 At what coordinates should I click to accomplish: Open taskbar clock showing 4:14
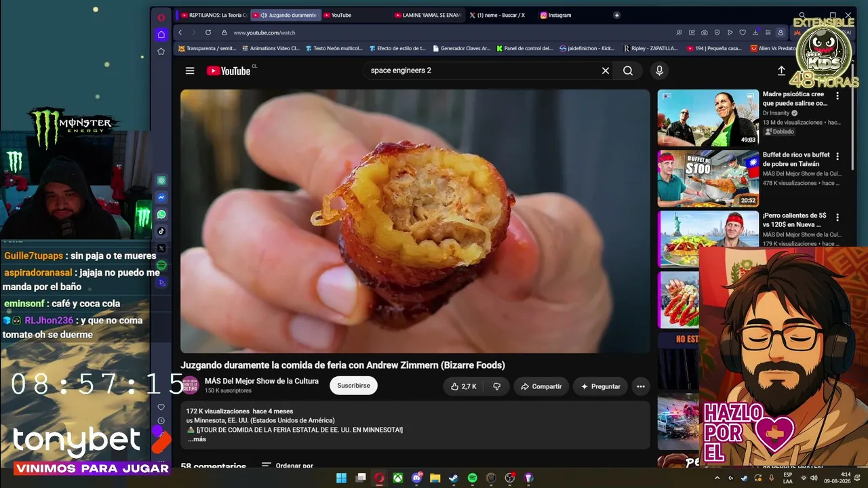coord(836,478)
